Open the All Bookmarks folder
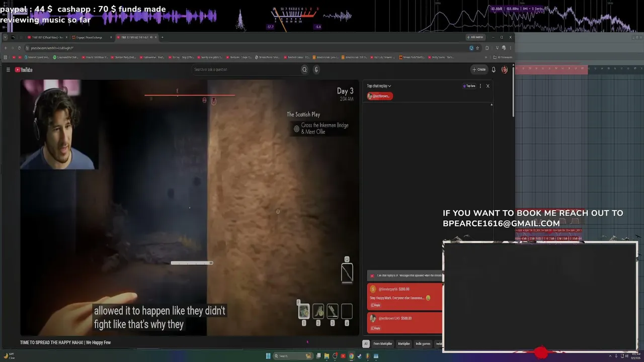644x362 pixels. click(x=503, y=57)
